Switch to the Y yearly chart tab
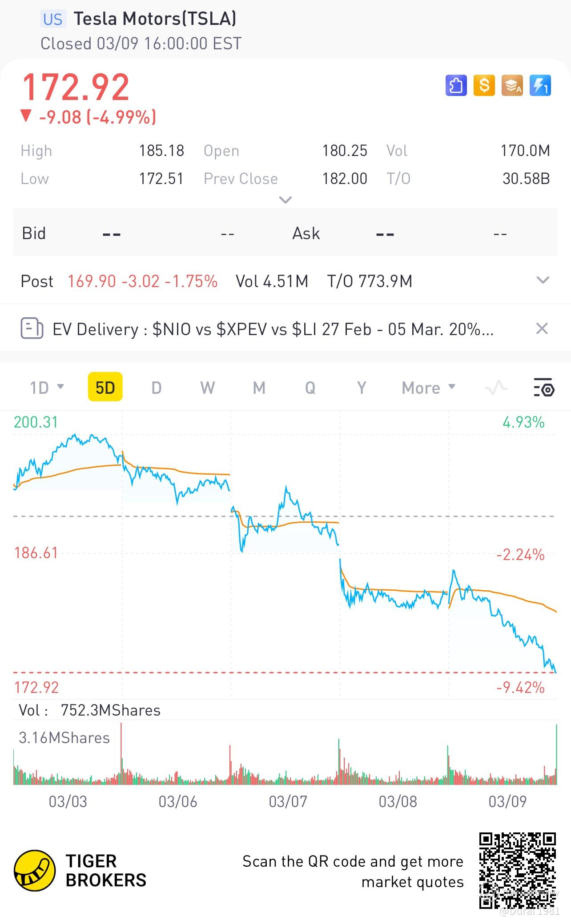This screenshot has width=571, height=924. 362,388
